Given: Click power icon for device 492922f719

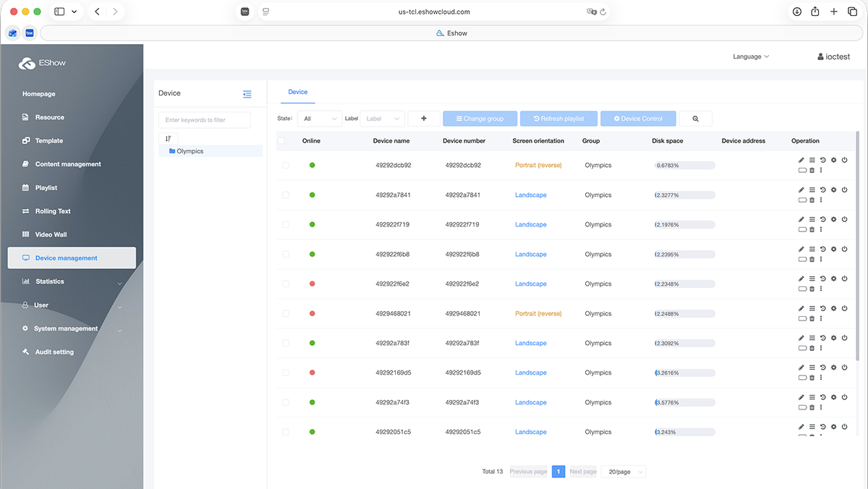Looking at the screenshot, I should point(844,219).
